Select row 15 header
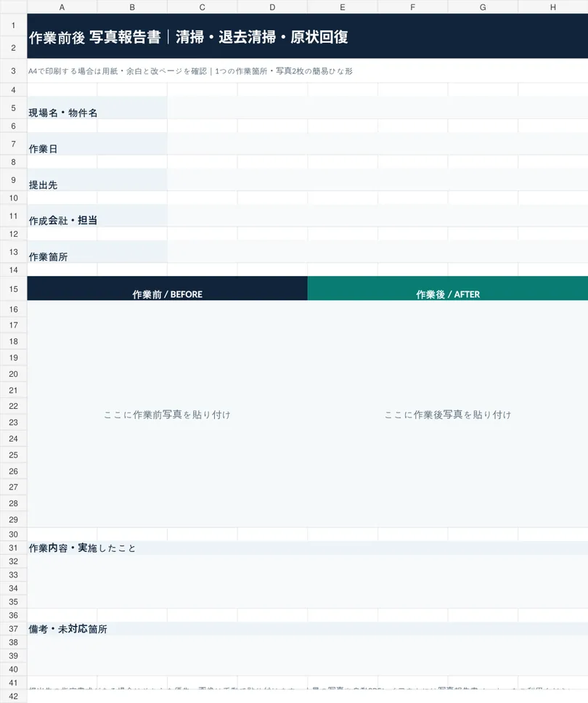588x703 pixels. tap(14, 289)
